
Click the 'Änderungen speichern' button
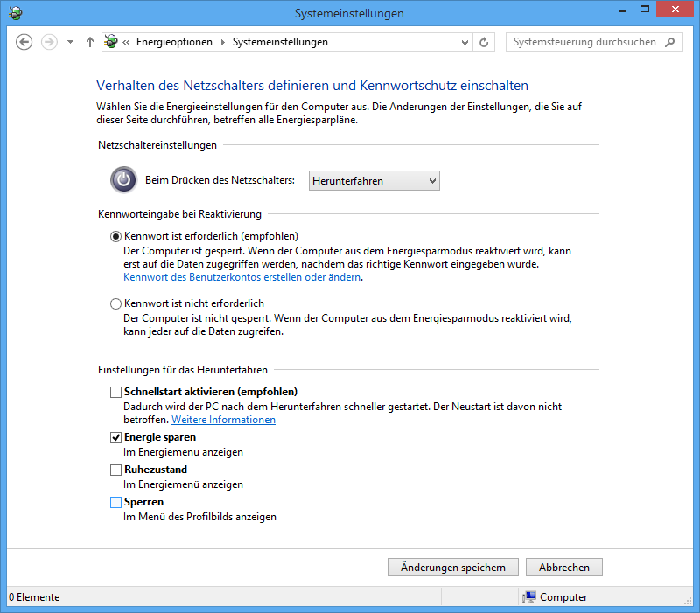click(x=452, y=568)
